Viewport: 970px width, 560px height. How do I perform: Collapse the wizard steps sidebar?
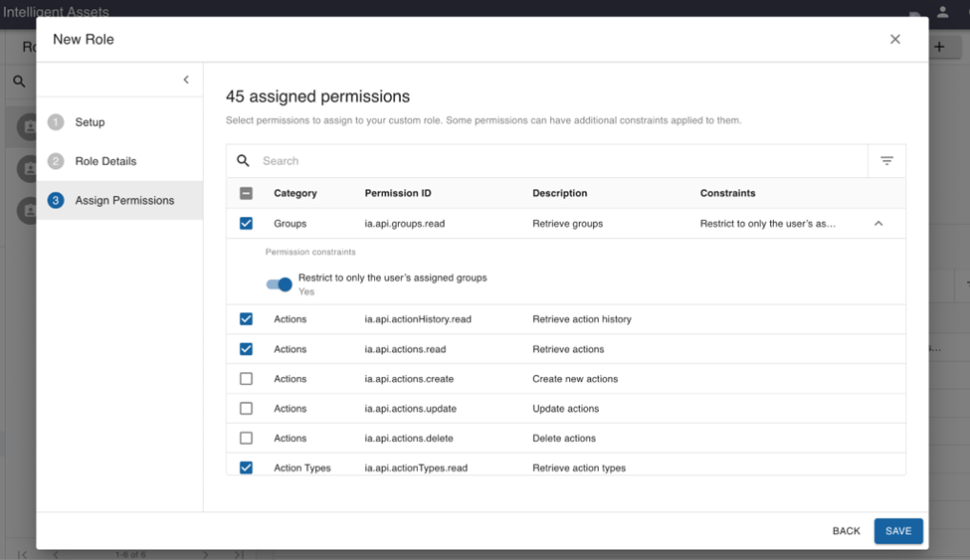pos(186,80)
